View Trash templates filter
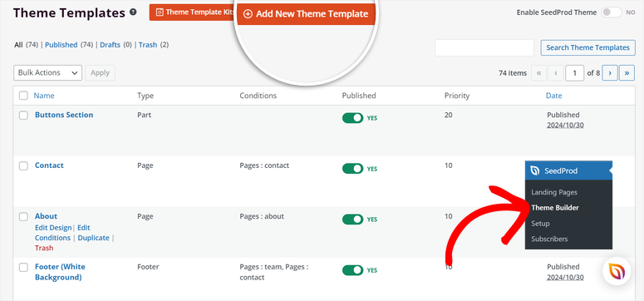Image resolution: width=644 pixels, height=301 pixels. click(148, 45)
